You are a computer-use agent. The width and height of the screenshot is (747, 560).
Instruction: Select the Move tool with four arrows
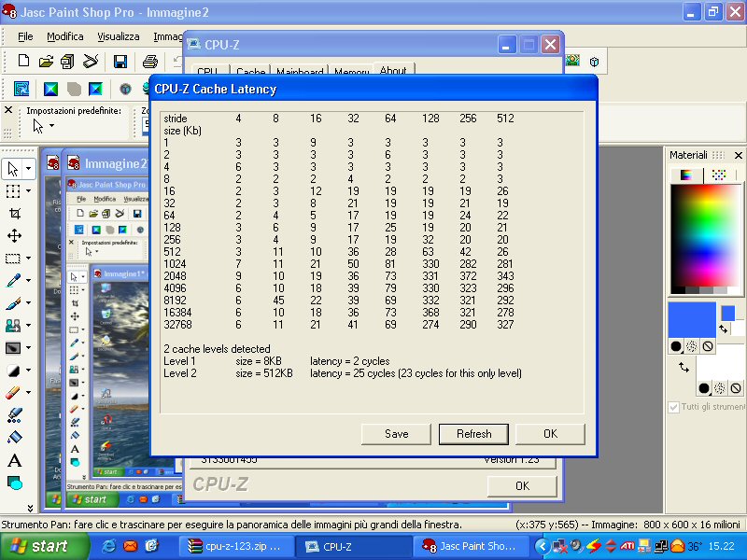coord(14,236)
